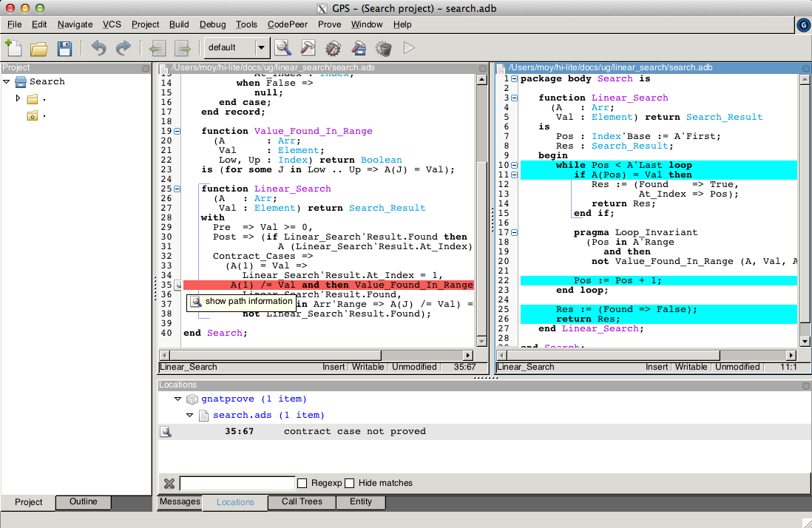Image resolution: width=812 pixels, height=528 pixels.
Task: Open the Debug menu
Action: pyautogui.click(x=212, y=24)
